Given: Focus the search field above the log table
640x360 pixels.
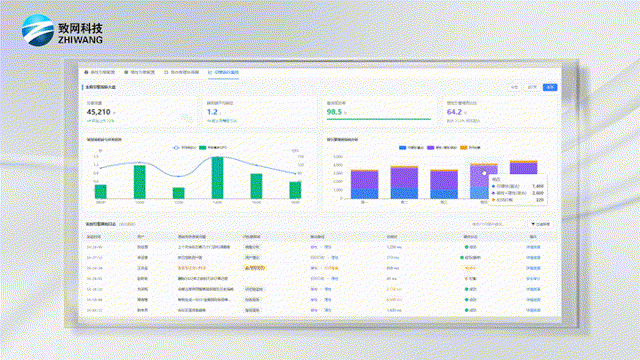Looking at the screenshot, I should coord(497,224).
